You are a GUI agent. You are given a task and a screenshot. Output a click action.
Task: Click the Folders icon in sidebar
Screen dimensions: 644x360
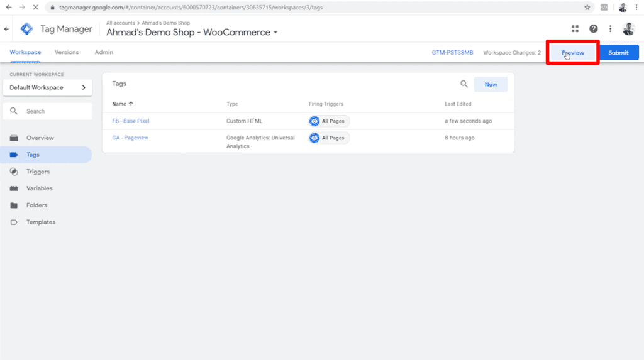pos(14,205)
